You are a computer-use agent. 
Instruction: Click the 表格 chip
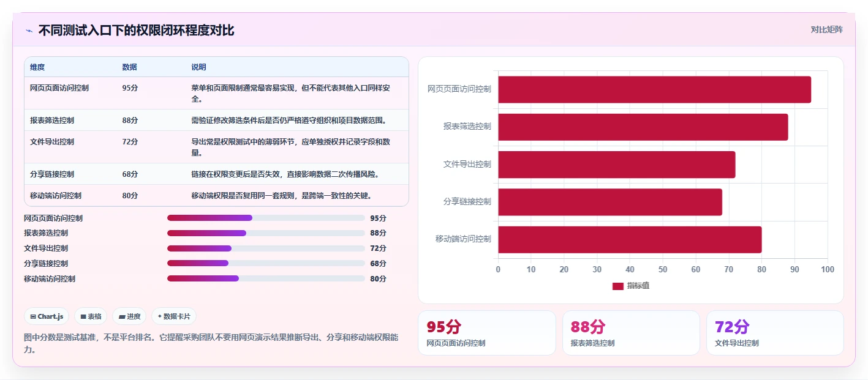pos(91,316)
